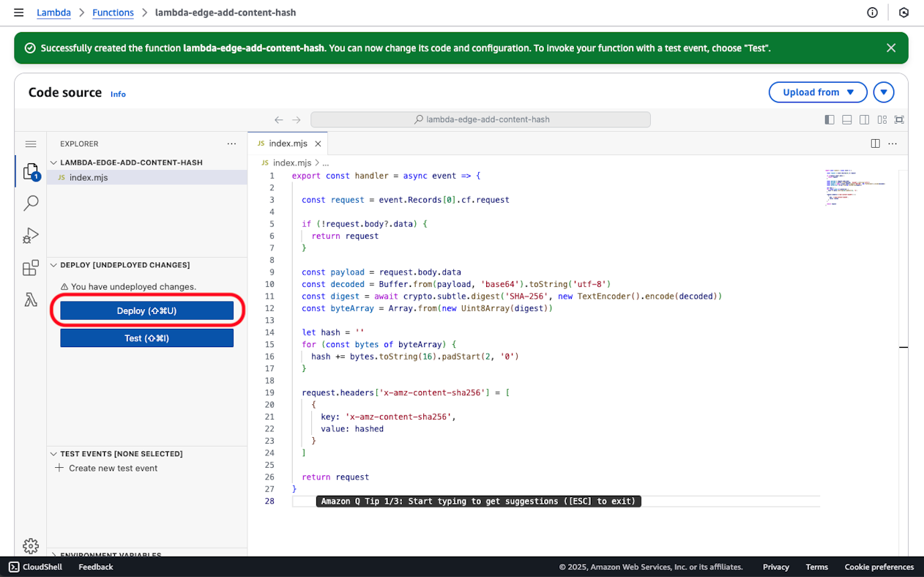Click the 'You have undeployed changes.' warning text
Image resolution: width=924 pixels, height=577 pixels.
[x=133, y=286]
